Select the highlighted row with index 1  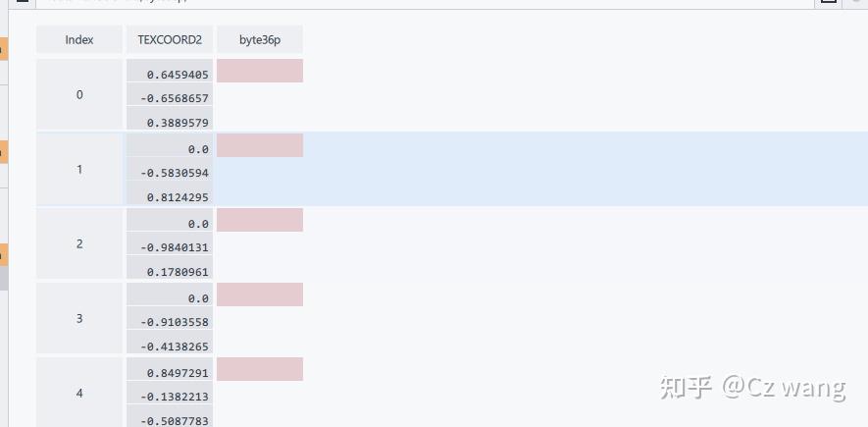click(79, 170)
